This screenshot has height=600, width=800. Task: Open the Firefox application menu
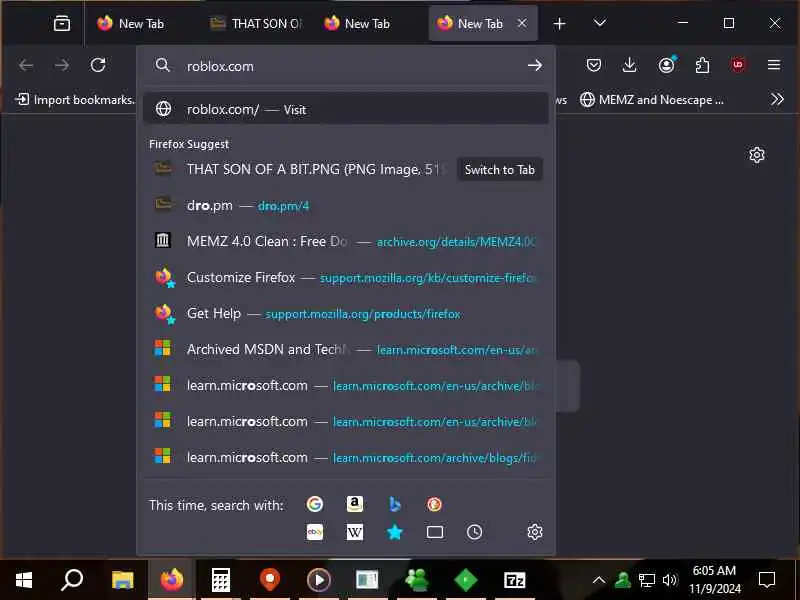774,65
